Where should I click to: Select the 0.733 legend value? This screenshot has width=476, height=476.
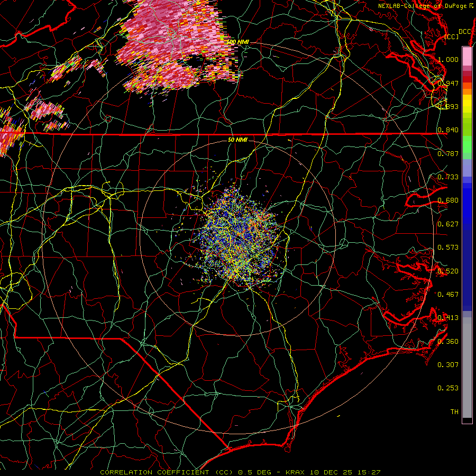[x=448, y=177]
